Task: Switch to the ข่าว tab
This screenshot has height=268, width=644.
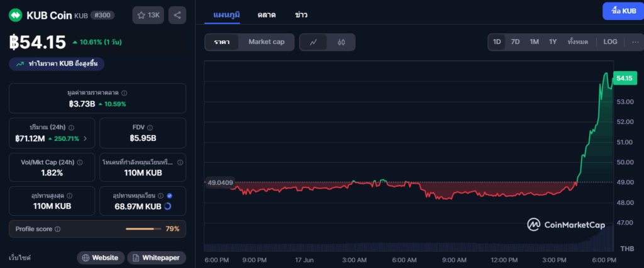Action: pos(301,14)
